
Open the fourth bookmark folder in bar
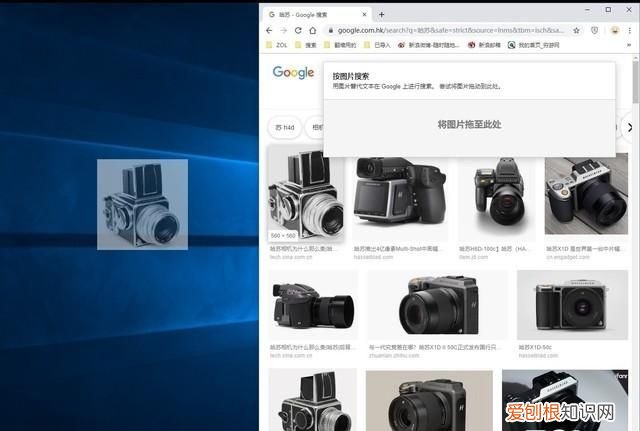point(377,45)
